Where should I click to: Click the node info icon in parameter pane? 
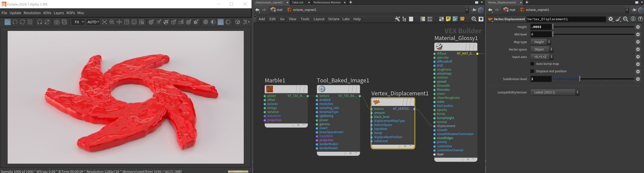633,19
